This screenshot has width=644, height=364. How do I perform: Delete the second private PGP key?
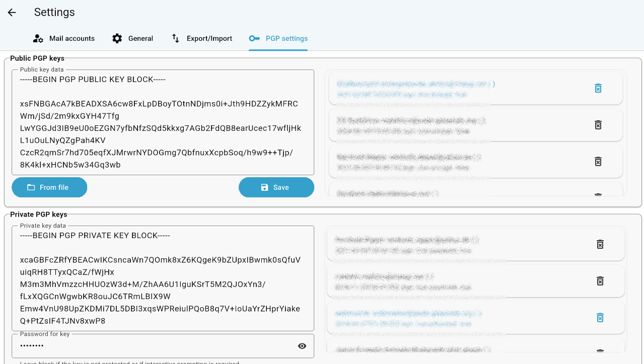click(x=600, y=281)
